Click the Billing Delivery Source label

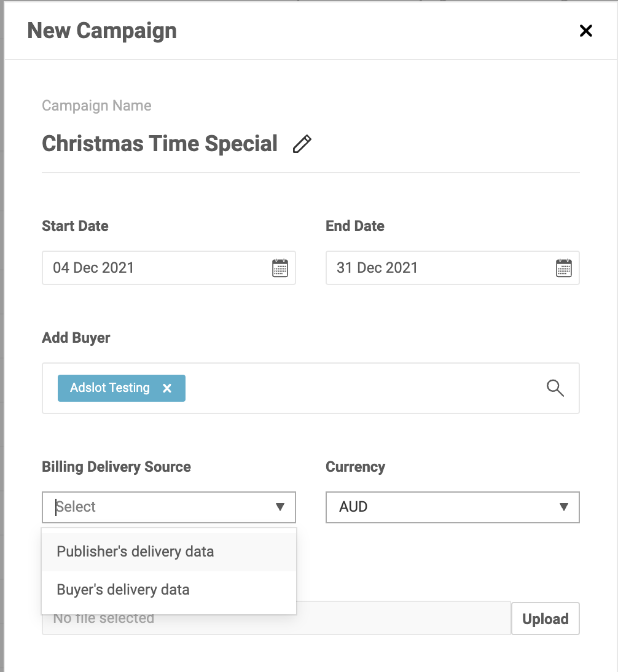coord(116,467)
